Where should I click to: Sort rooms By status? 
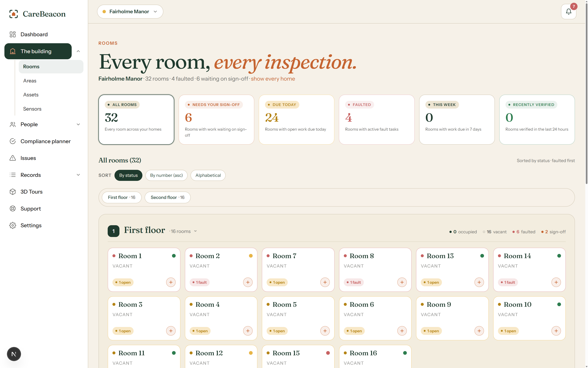[128, 175]
